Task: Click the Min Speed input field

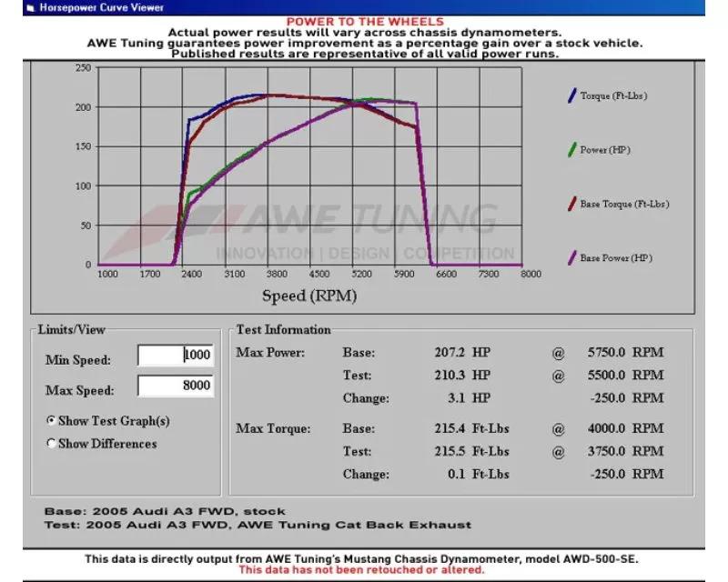Action: click(176, 355)
